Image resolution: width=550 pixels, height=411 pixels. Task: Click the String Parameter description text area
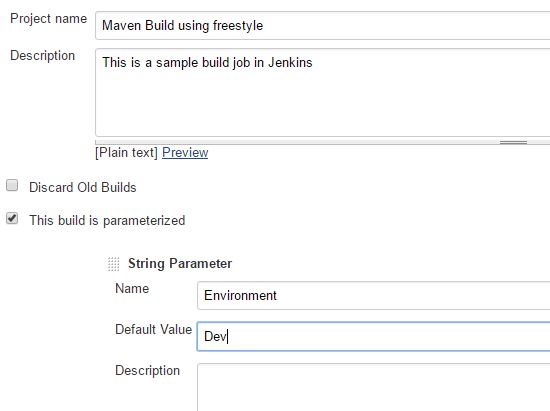point(374,387)
